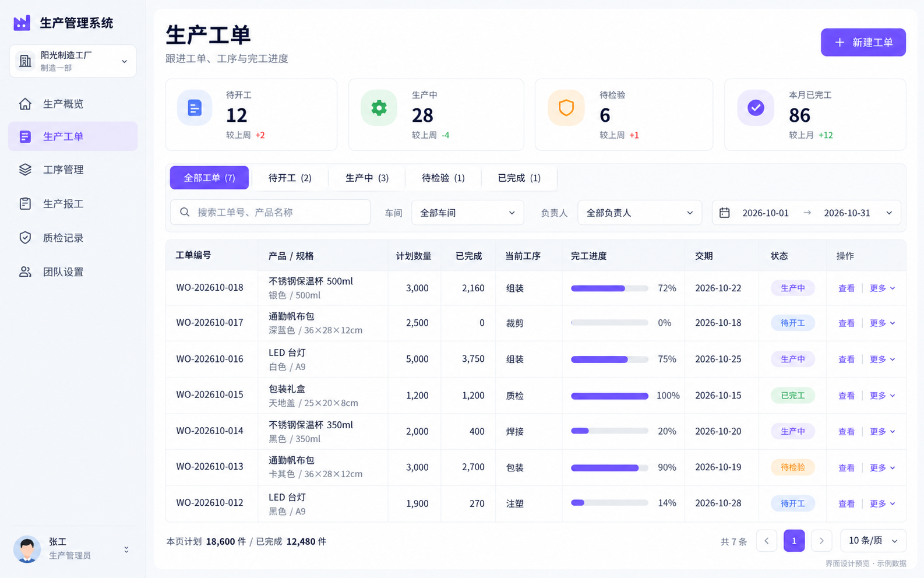The height and width of the screenshot is (578, 924).
Task: Click the 搜索工单号、产品名称 search field
Action: point(270,212)
